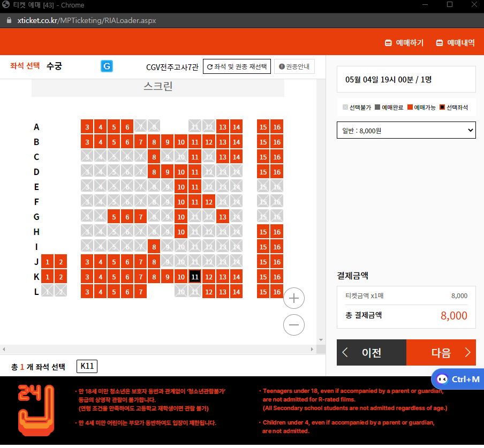This screenshot has width=484, height=448.
Task: Click the vertical scrollbar down arrow
Action: [321, 340]
